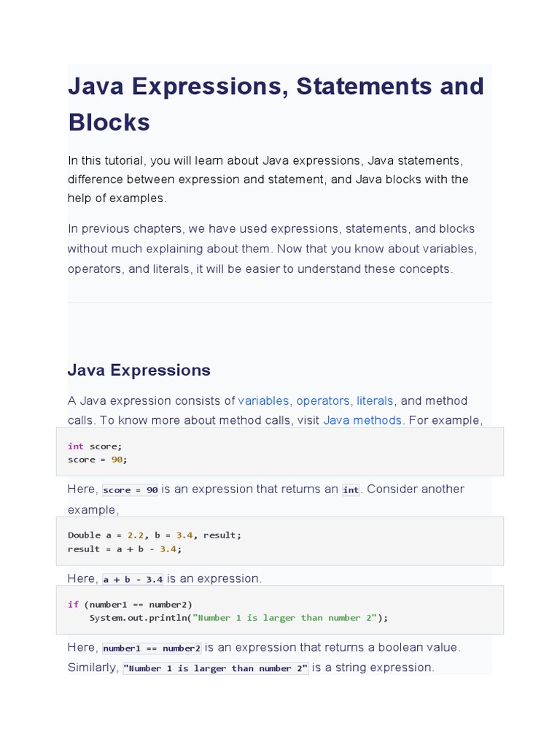Select the inline code 'a + b - 3.4'
This screenshot has width=560, height=747.
click(133, 580)
